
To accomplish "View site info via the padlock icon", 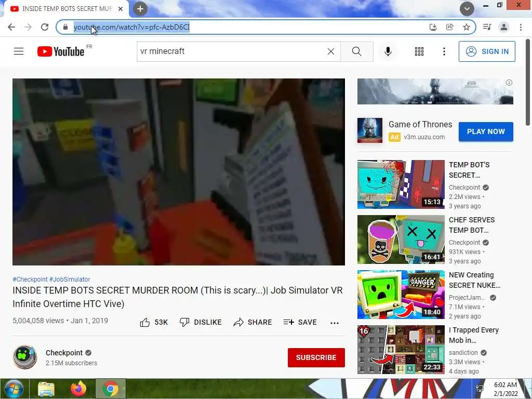I will tap(65, 27).
